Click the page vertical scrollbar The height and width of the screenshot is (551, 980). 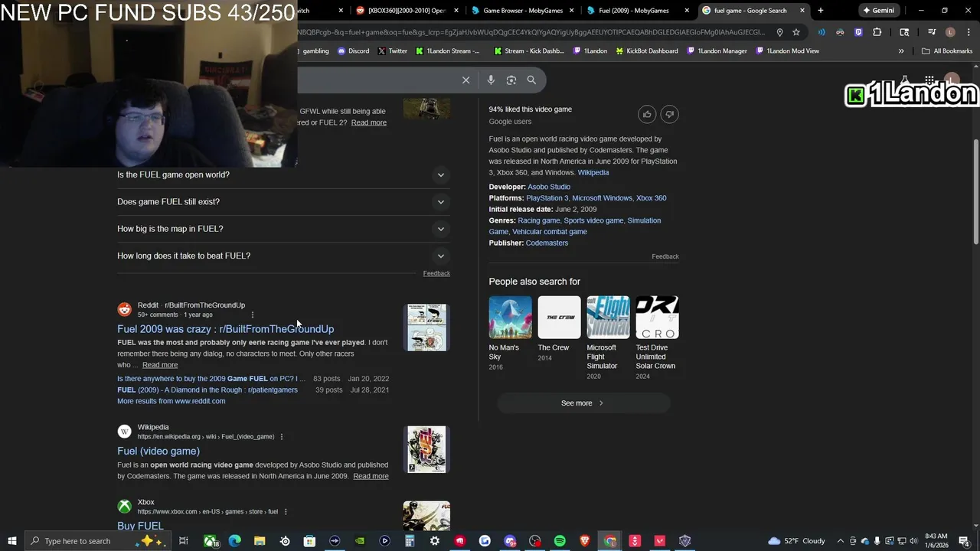click(x=975, y=191)
